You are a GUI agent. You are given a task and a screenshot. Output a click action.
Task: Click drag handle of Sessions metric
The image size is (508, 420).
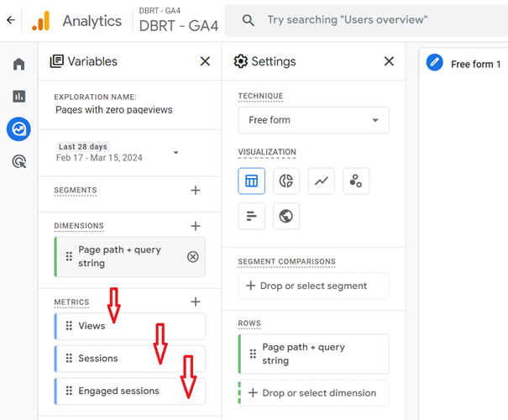pos(69,358)
